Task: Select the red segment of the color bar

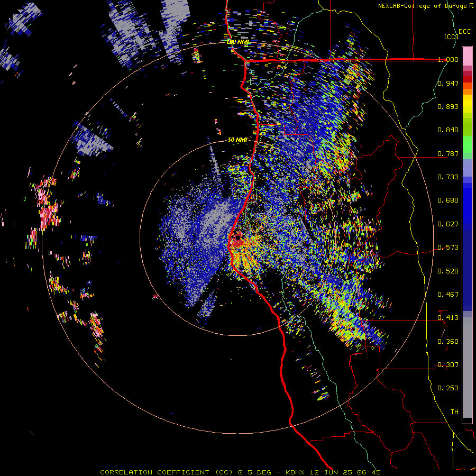Action: pos(467,79)
